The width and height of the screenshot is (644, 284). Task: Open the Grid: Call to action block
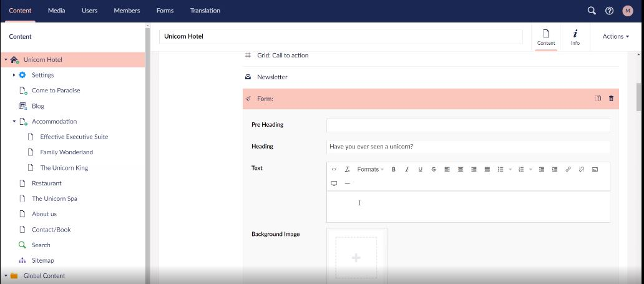click(x=431, y=56)
